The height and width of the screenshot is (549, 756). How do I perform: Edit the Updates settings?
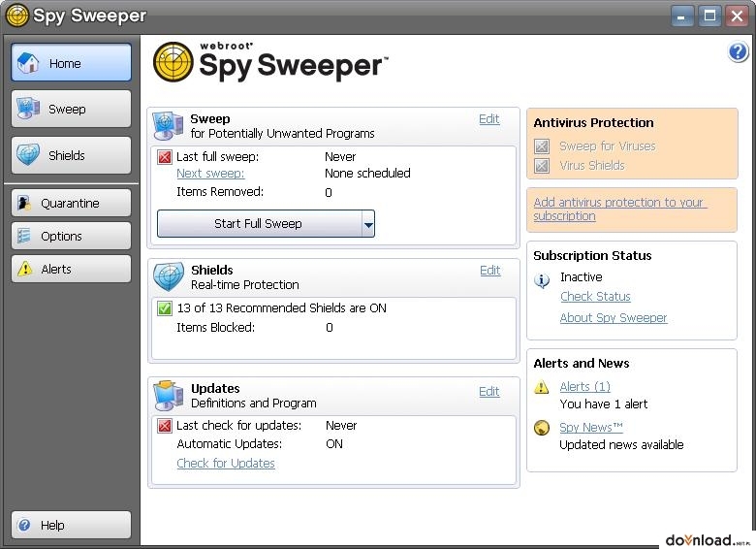coord(488,392)
